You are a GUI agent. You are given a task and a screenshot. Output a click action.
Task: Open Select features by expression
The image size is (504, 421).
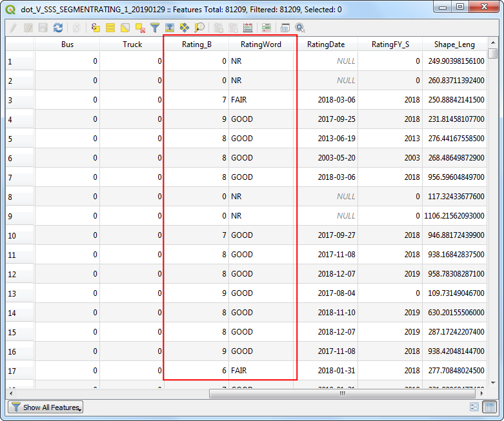point(96,28)
